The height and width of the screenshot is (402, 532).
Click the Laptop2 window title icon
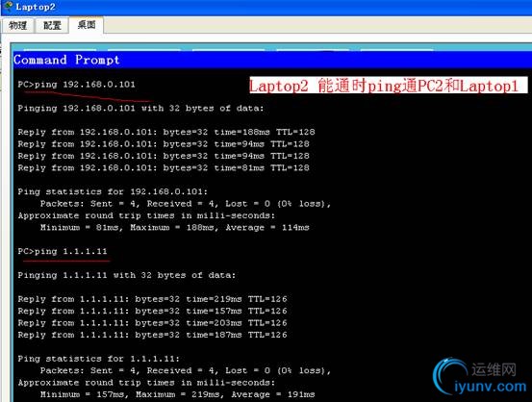(8, 7)
